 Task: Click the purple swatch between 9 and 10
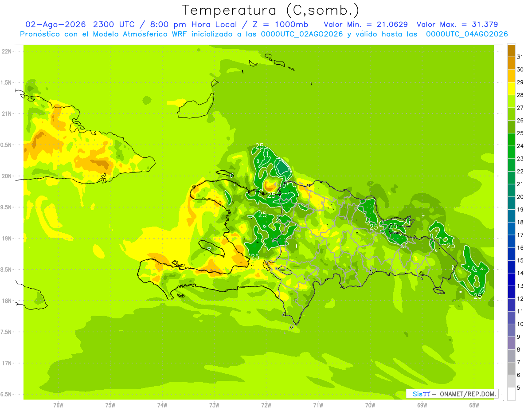(x=511, y=330)
